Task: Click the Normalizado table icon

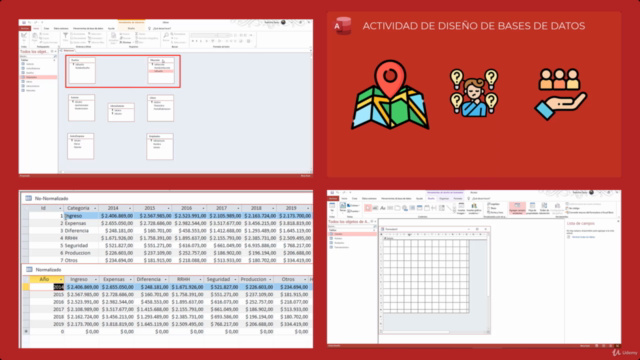Action: [29, 269]
